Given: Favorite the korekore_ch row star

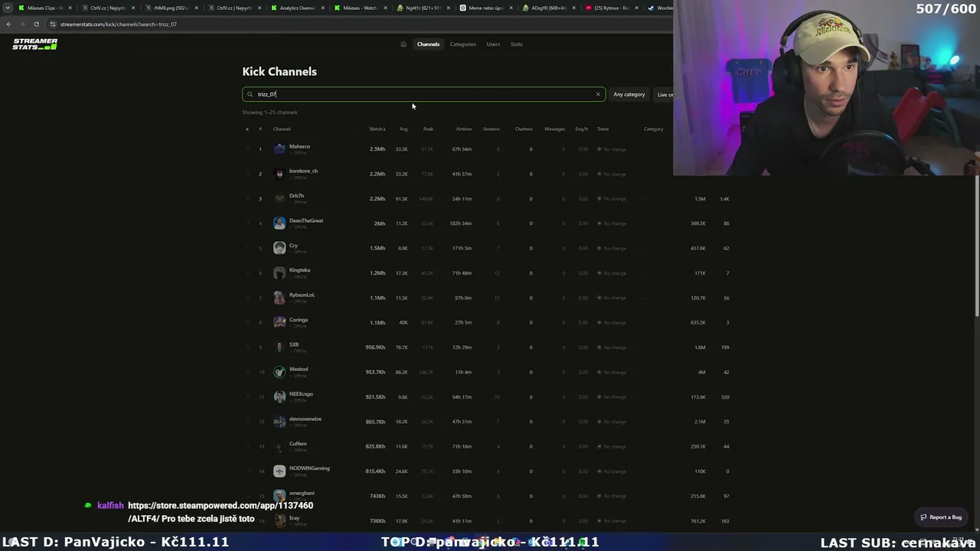Looking at the screenshot, I should 247,174.
